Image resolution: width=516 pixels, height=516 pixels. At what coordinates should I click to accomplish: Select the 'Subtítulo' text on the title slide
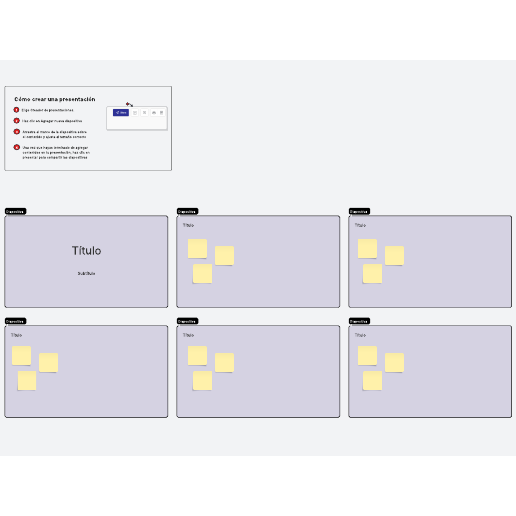(x=86, y=273)
